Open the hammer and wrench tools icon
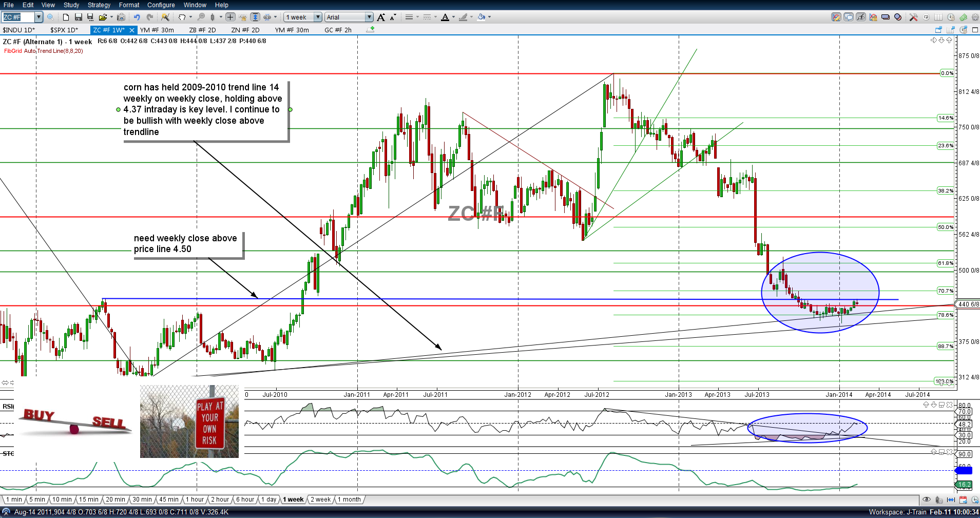Image resolution: width=980 pixels, height=518 pixels. click(x=913, y=17)
